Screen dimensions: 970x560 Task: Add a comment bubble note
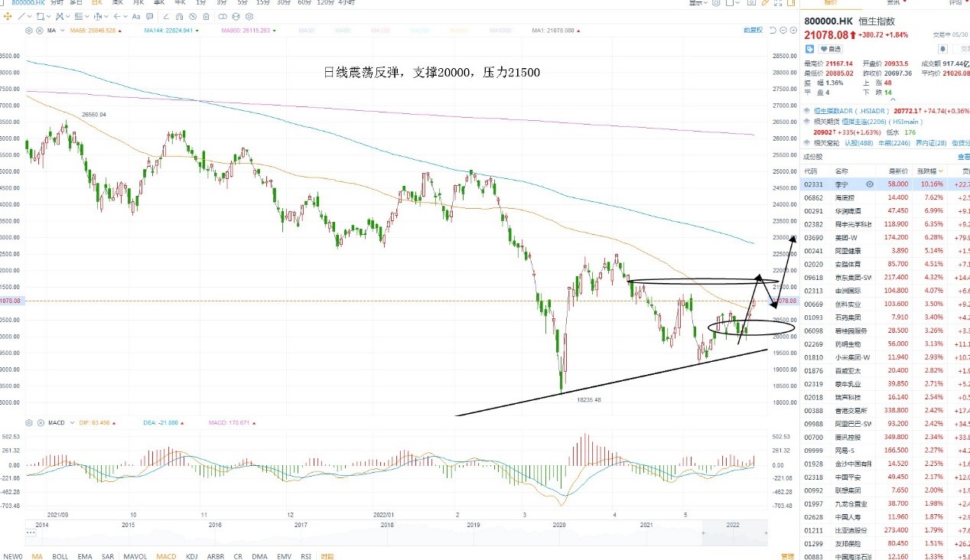point(149,16)
